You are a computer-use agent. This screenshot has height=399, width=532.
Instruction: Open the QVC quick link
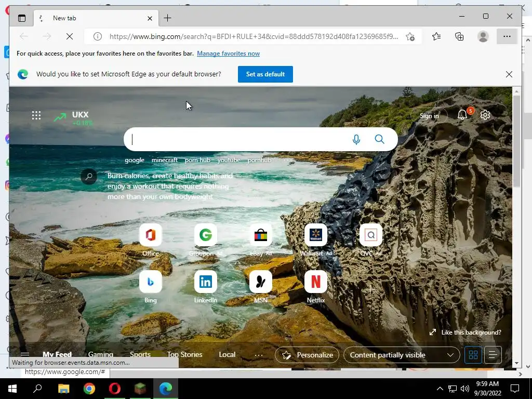[x=371, y=240]
